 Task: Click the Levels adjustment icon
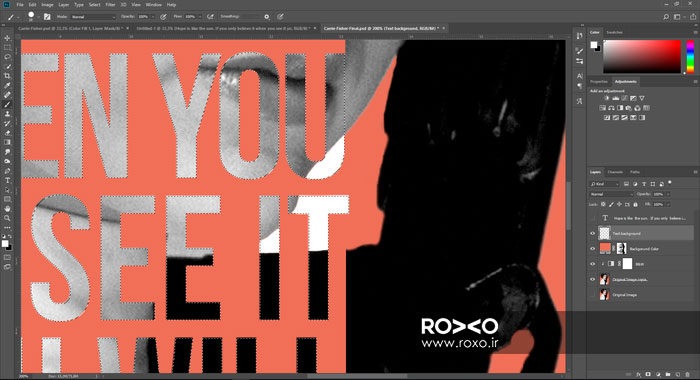(615, 98)
